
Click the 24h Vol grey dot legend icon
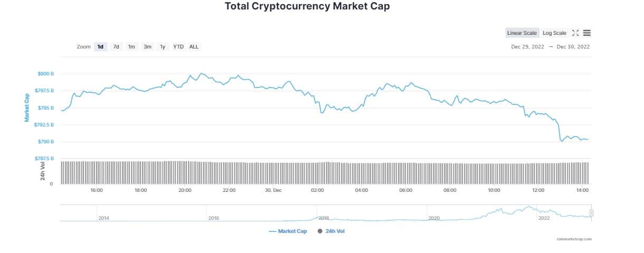click(x=320, y=231)
